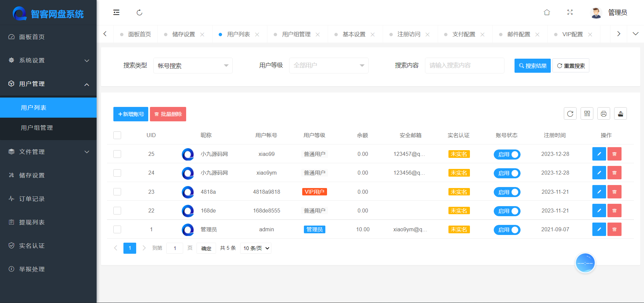Open the 10 条/页 page size dropdown

(x=256, y=248)
